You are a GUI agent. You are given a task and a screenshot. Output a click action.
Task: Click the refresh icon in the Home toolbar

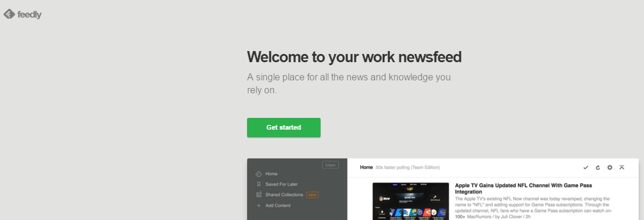tap(598, 167)
